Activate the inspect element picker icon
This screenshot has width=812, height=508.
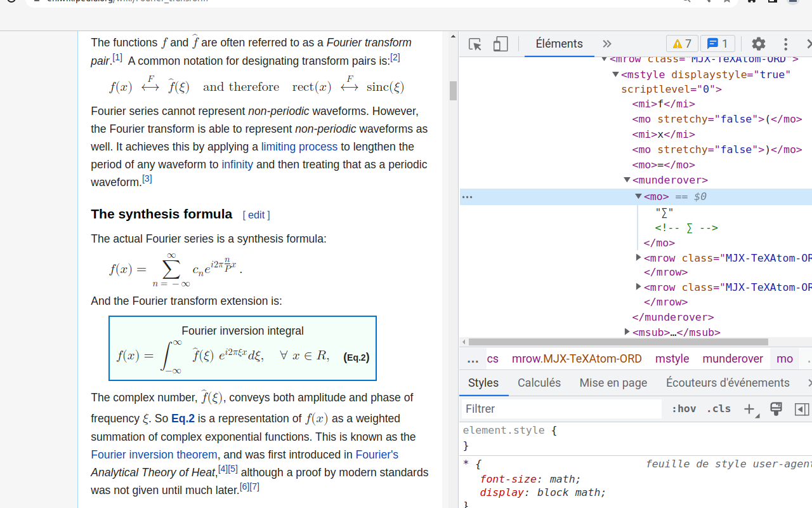(x=475, y=44)
